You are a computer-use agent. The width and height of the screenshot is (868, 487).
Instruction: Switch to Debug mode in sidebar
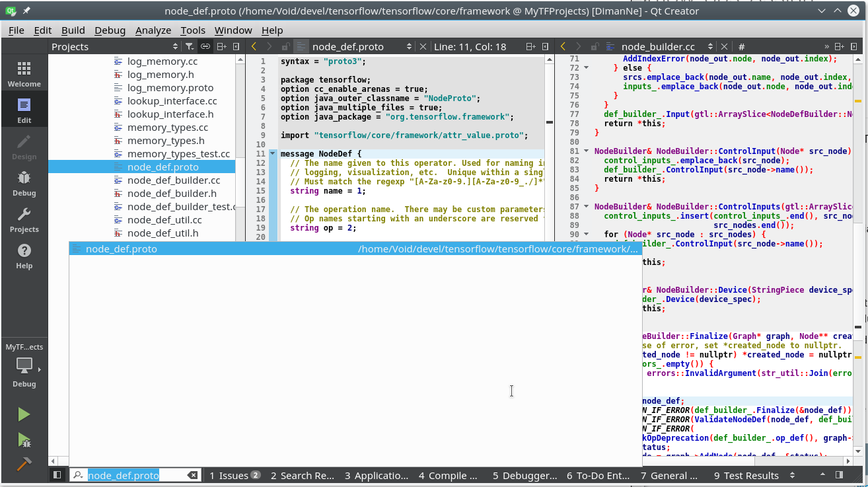pos(24,184)
